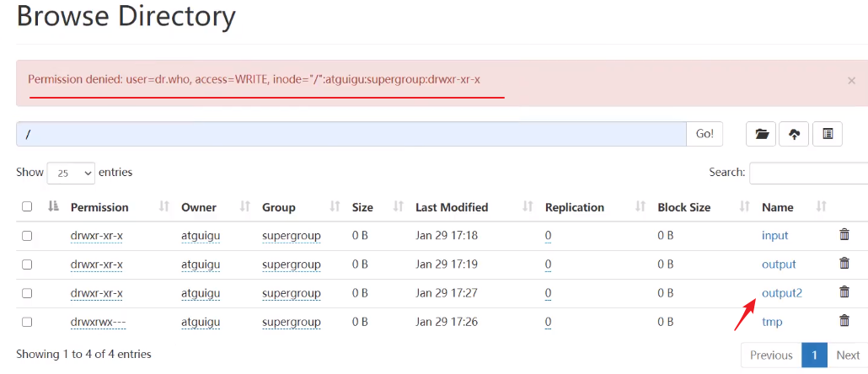Click the cut and paste list icon
Screen dimensions: 868x374
(x=827, y=134)
